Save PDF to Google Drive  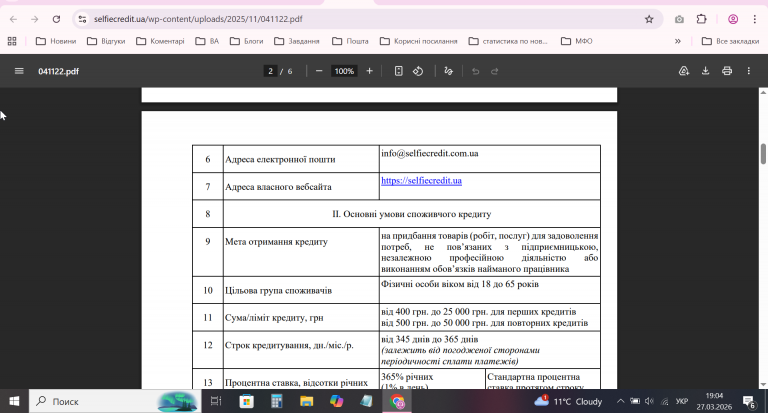684,71
